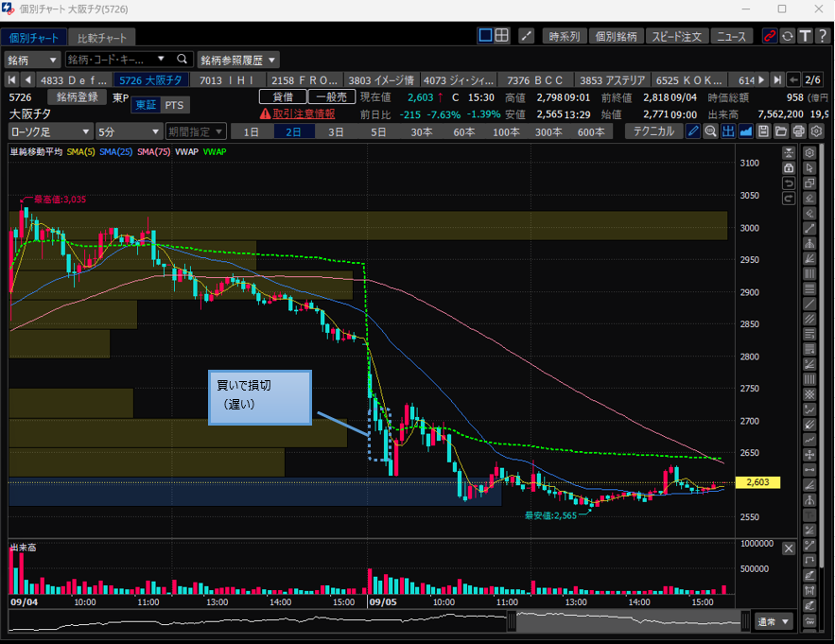Viewport: 835px width, 644px height.
Task: Toggle single-pane layout icon at top
Action: [x=485, y=36]
